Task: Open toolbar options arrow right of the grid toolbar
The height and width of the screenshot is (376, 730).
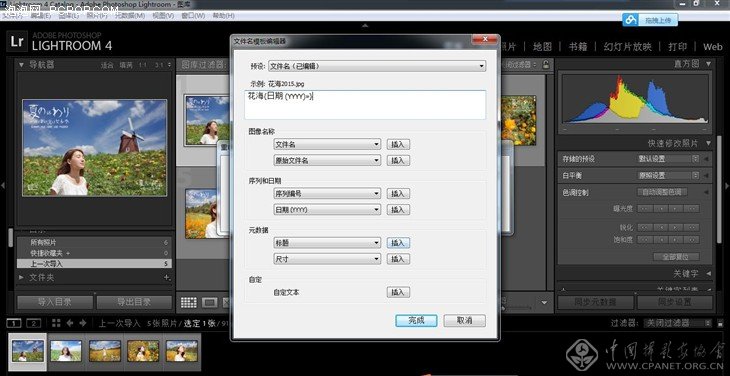Action: point(544,303)
